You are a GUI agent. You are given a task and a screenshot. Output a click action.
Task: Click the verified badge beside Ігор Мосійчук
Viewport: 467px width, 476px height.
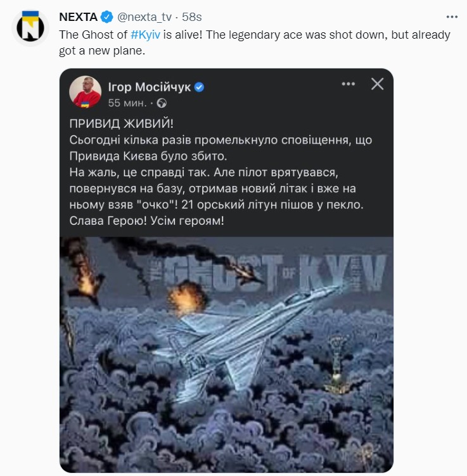pos(199,87)
